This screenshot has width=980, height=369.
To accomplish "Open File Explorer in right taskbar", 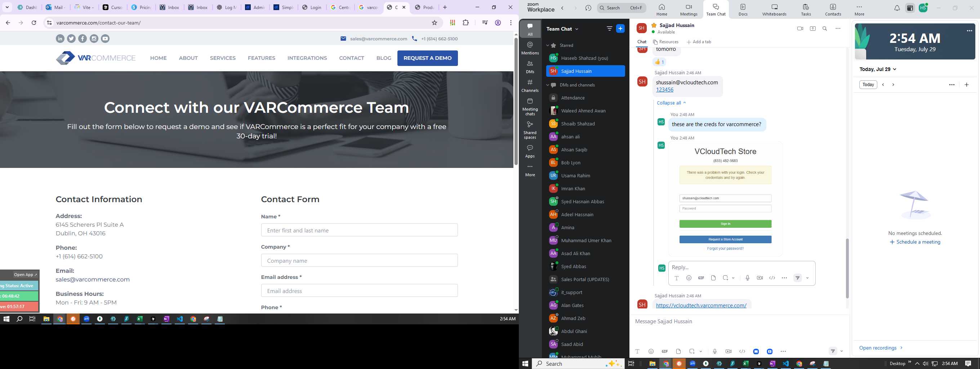I will pyautogui.click(x=652, y=364).
